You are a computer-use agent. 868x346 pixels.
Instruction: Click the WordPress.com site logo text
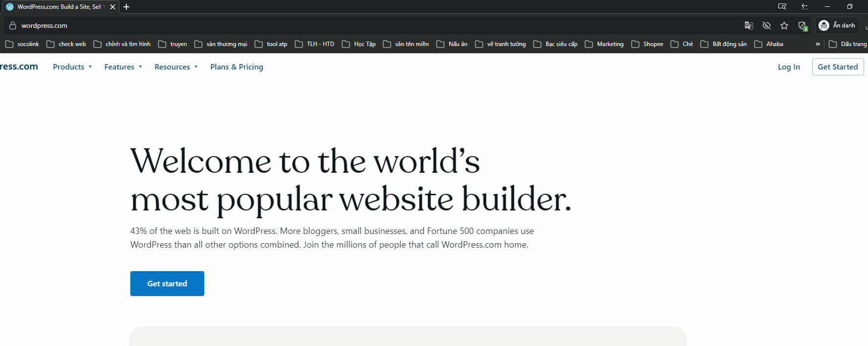click(19, 67)
